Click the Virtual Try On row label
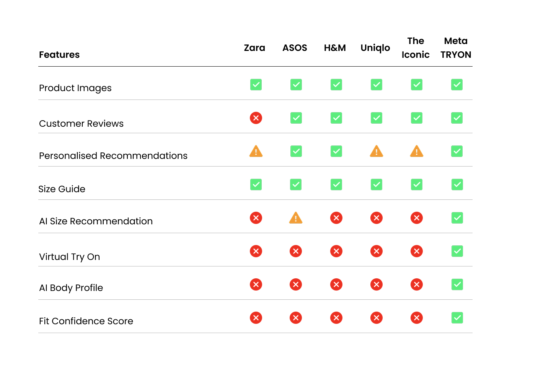551x392 pixels. tap(70, 257)
